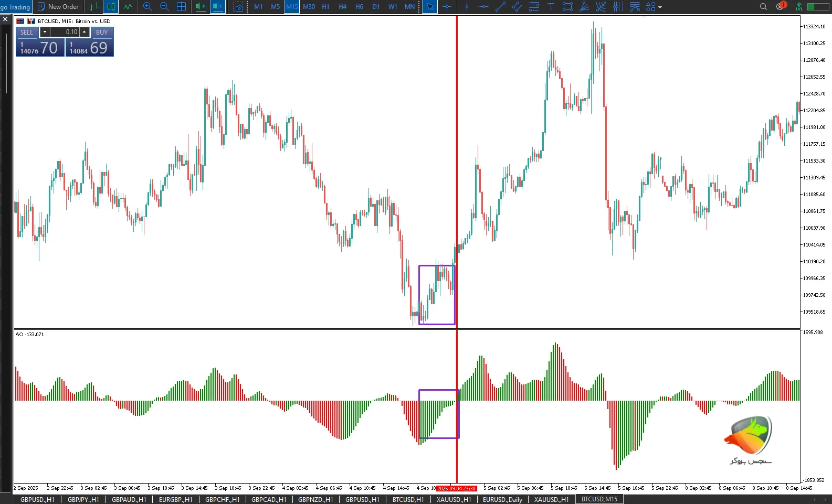Open the GBPCHF.,H1 chart tab
Viewport: 832px width, 504px height.
click(222, 499)
